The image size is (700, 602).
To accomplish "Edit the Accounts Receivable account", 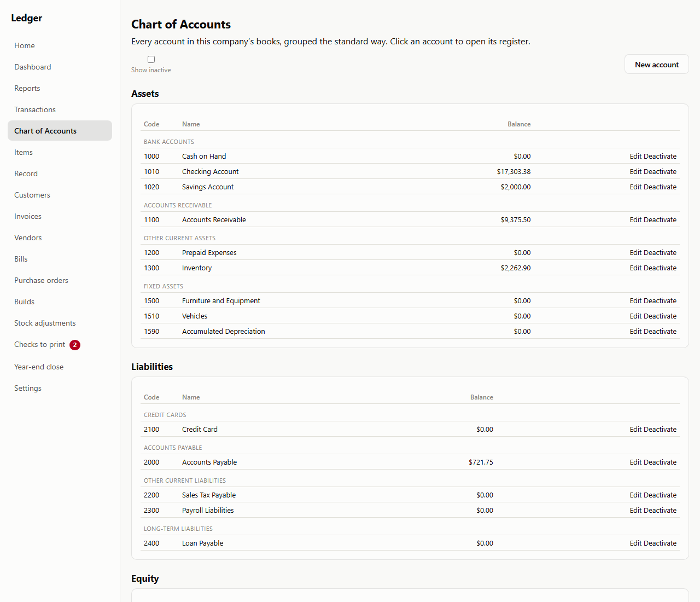I will point(635,219).
